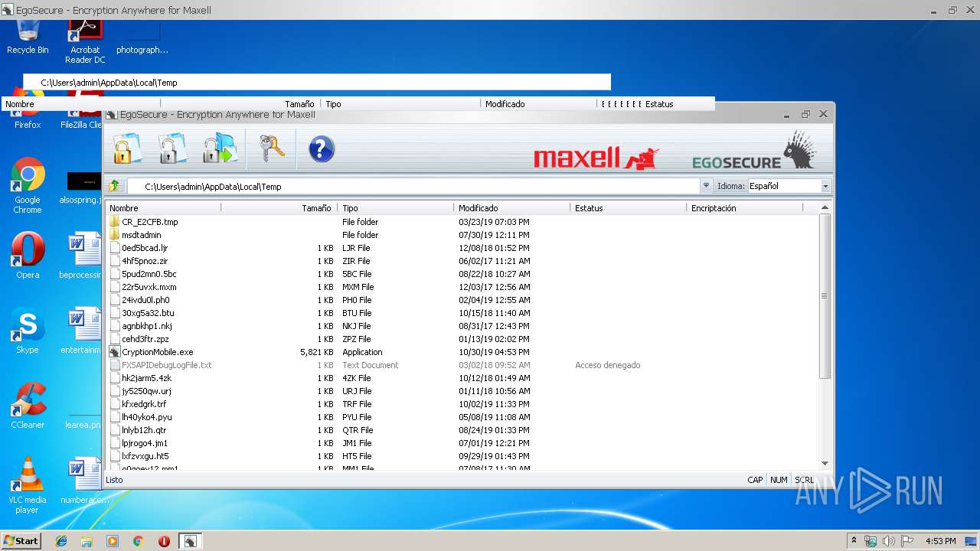The width and height of the screenshot is (980, 551).
Task: Select file 5pud2mn0.5bc
Action: click(x=149, y=274)
